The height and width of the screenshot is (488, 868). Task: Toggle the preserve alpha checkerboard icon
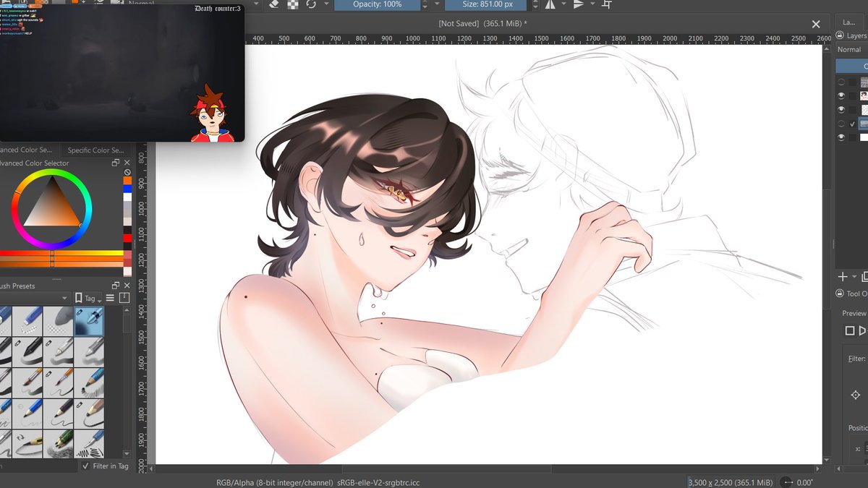pos(293,4)
